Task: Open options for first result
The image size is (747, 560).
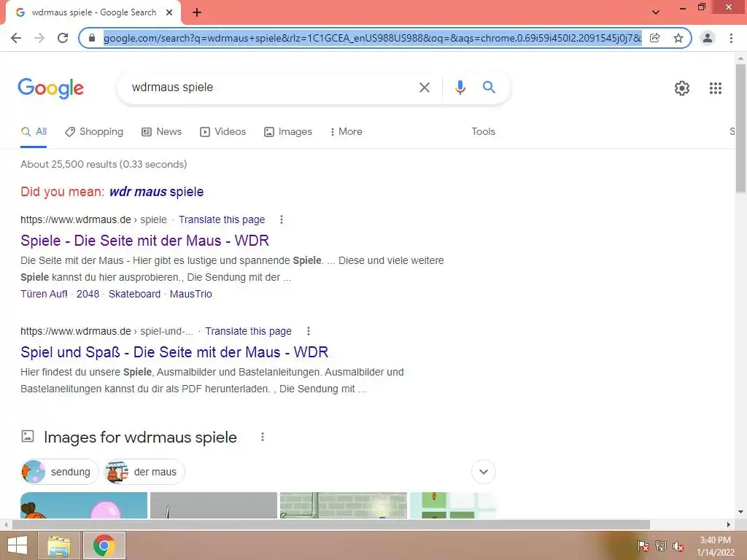Action: click(x=282, y=219)
